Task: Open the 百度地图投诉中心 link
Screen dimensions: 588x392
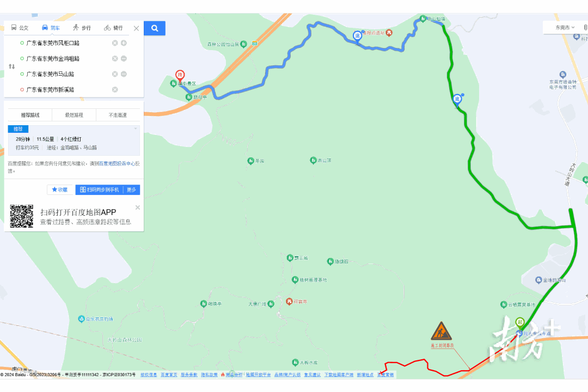Action: click(x=117, y=163)
